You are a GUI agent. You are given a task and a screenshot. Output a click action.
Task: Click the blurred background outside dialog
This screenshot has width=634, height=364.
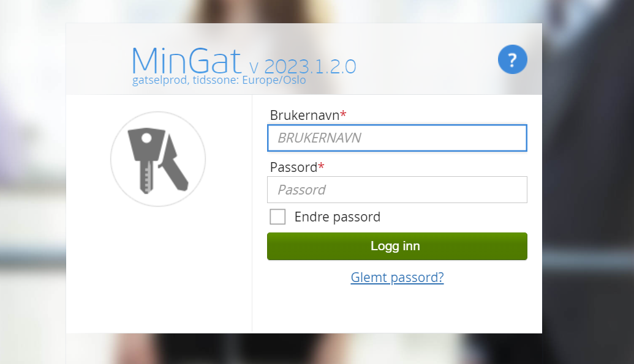[32, 182]
